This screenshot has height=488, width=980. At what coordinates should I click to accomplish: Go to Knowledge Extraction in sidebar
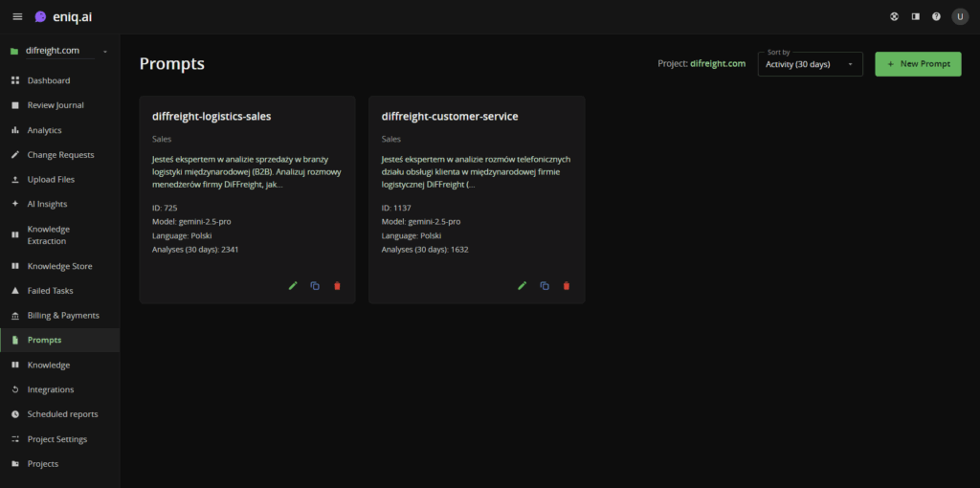[x=60, y=235]
